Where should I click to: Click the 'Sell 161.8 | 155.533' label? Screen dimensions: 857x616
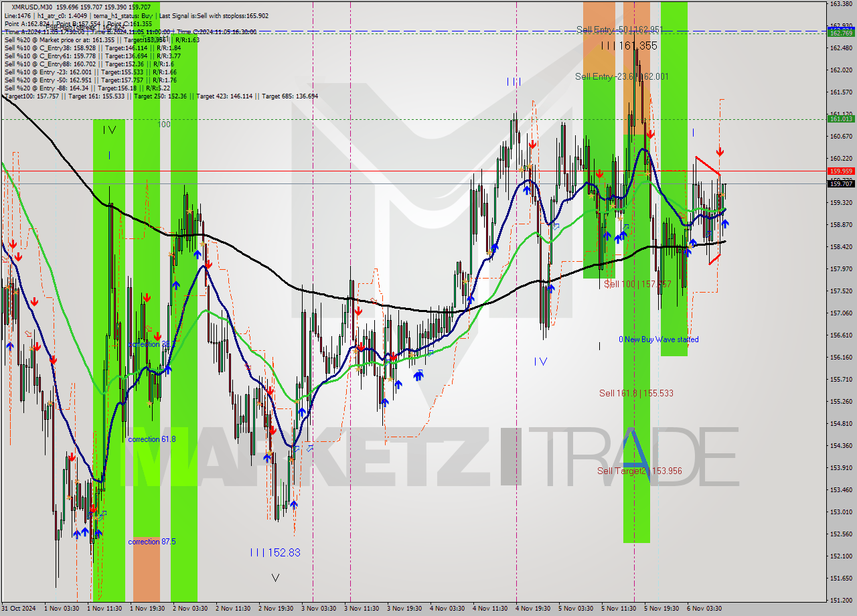[x=636, y=393]
